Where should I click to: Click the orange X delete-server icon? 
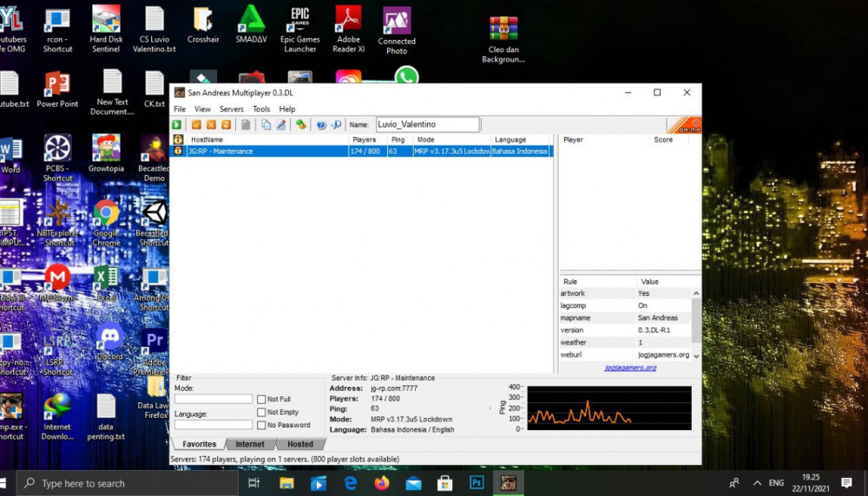211,125
